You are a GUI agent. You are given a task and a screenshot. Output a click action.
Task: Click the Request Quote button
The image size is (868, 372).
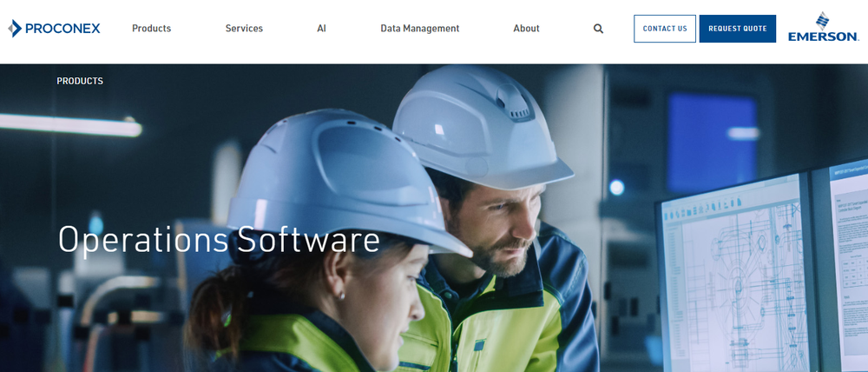point(737,29)
